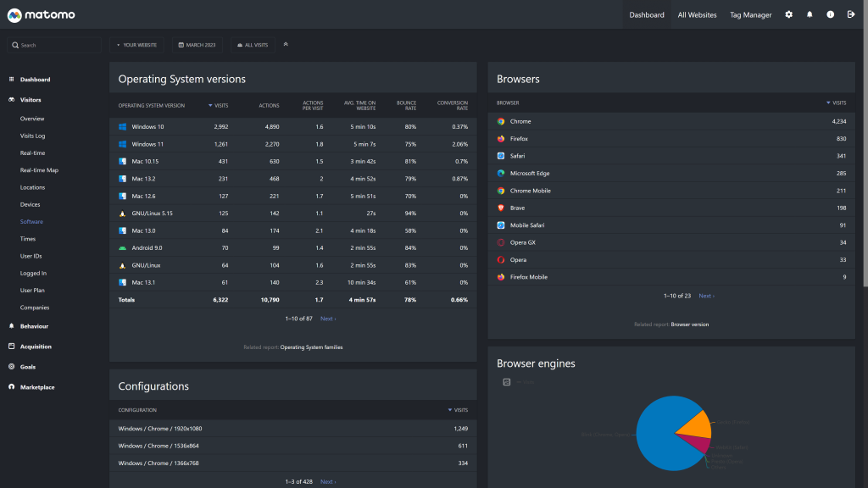The height and width of the screenshot is (488, 868).
Task: Click the Windows / Chrome / 1920x1080 row
Action: [x=292, y=429]
